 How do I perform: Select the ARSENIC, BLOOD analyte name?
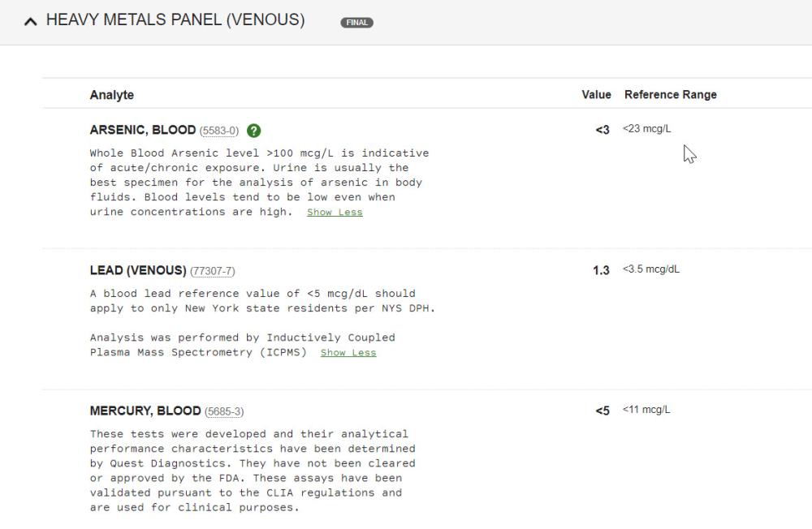(143, 130)
